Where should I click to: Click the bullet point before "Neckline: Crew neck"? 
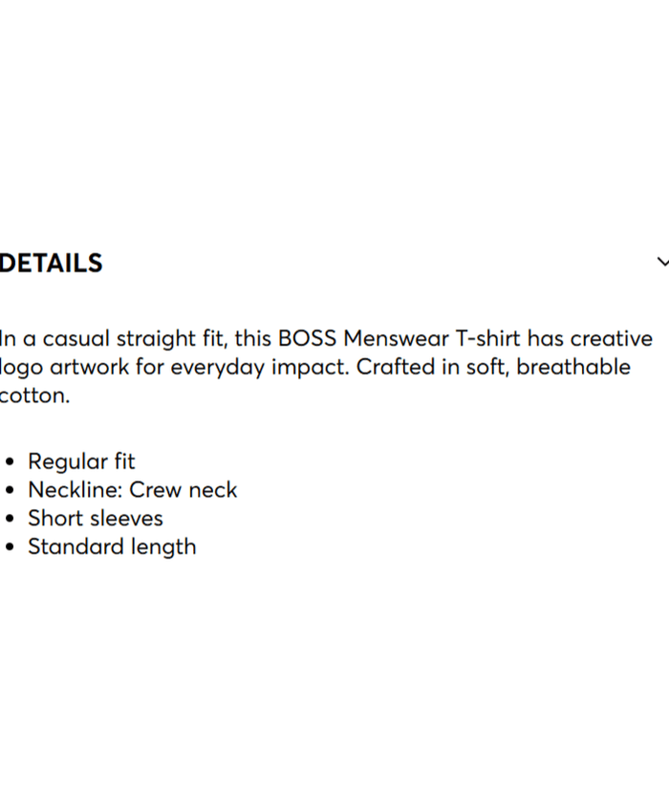11,491
